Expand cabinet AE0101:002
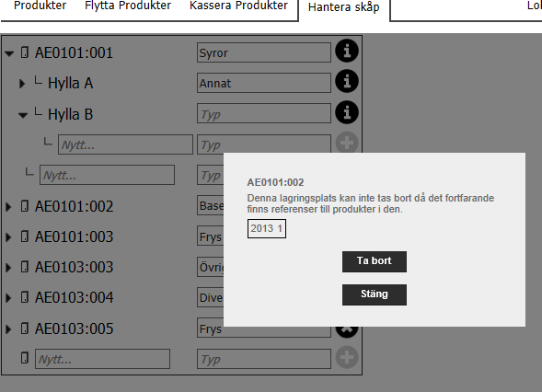The height and width of the screenshot is (392, 542). click(x=8, y=207)
